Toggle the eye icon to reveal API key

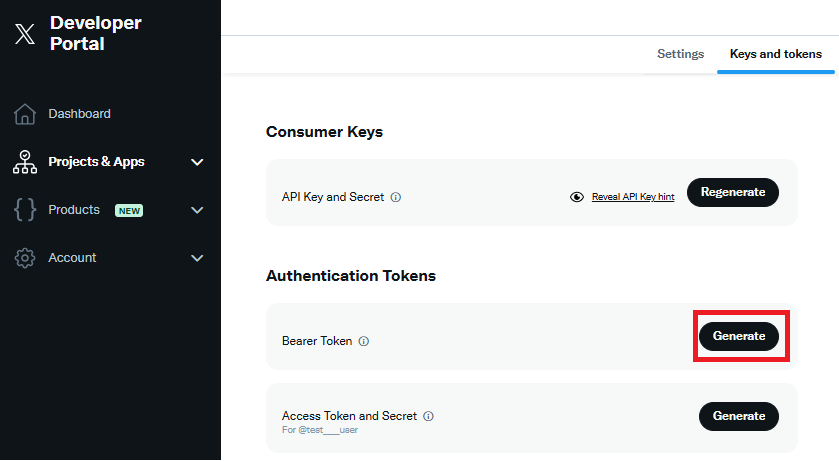coord(577,197)
